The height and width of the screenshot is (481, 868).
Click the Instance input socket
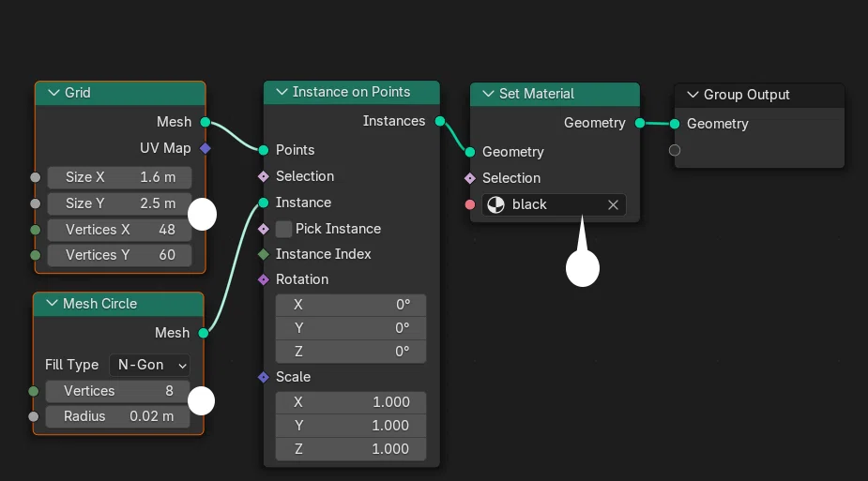tap(264, 203)
